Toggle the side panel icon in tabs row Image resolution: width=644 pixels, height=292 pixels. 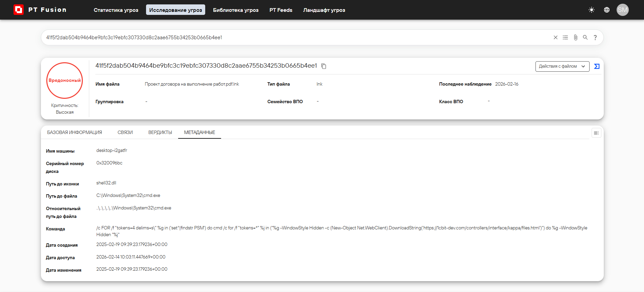(x=596, y=133)
